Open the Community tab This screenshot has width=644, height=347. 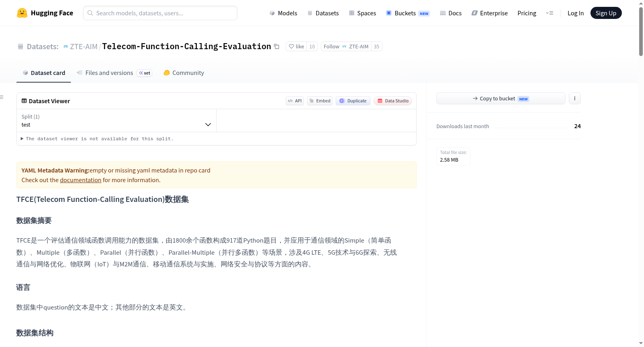pos(184,73)
